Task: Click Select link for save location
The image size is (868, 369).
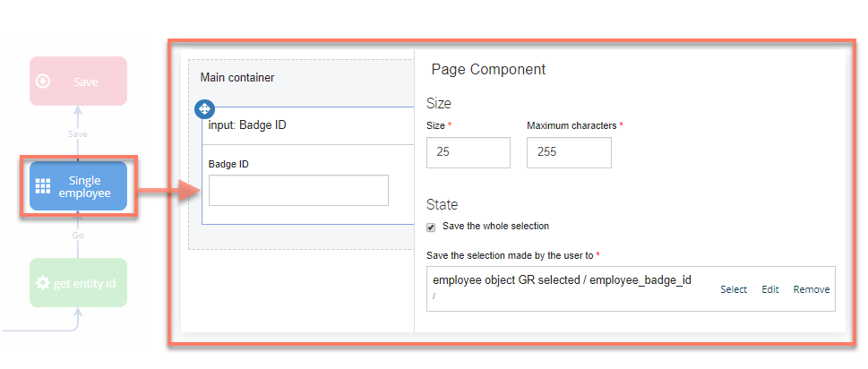Action: (734, 289)
